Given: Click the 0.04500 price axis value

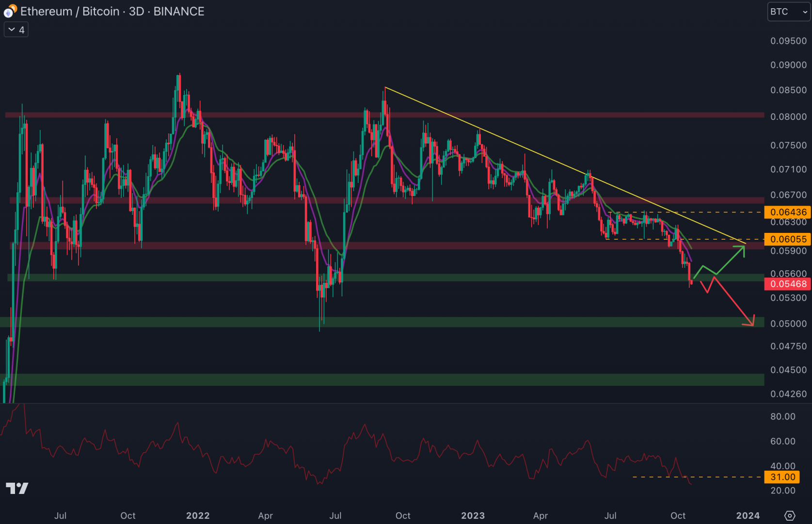Looking at the screenshot, I should [788, 370].
